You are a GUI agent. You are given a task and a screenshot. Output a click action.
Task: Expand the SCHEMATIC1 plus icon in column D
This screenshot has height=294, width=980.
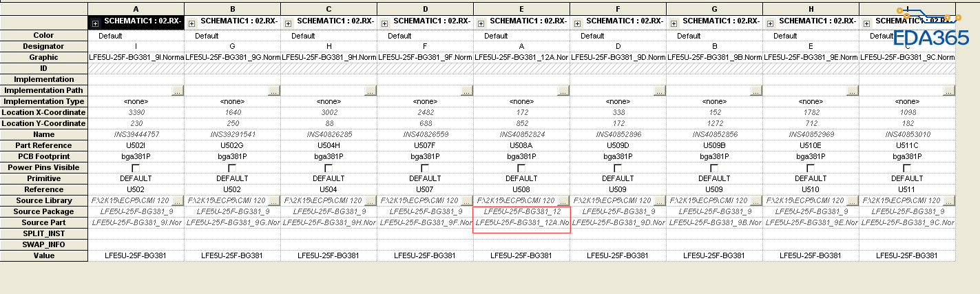[384, 22]
